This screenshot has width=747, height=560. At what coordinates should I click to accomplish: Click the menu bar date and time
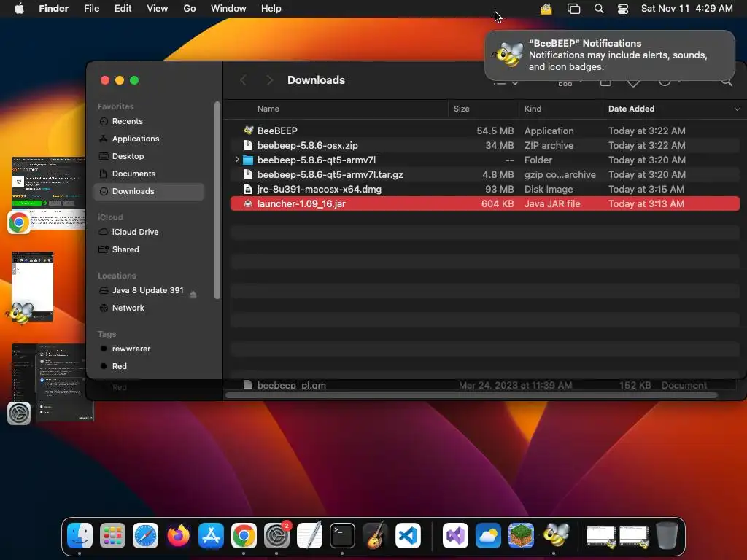coord(687,9)
